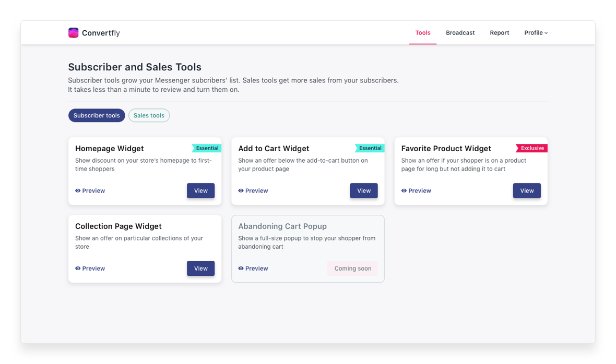
Task: Click the eye icon on Collection Page Widget
Action: point(78,268)
